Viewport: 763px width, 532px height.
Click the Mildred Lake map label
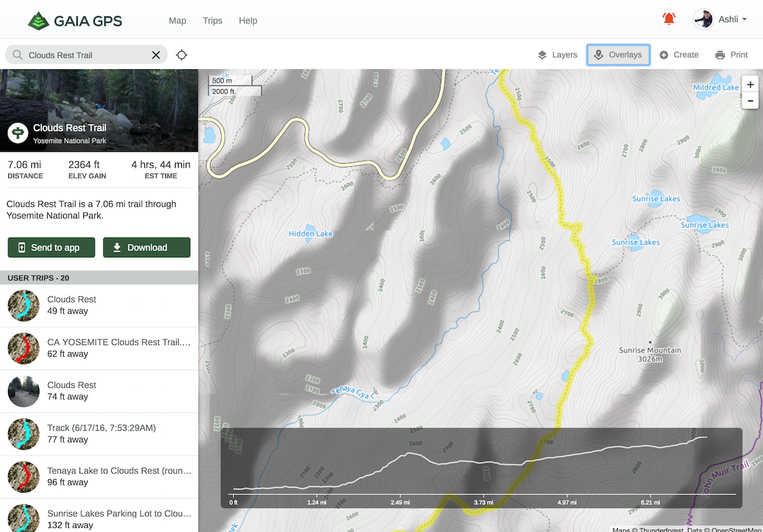pos(716,87)
